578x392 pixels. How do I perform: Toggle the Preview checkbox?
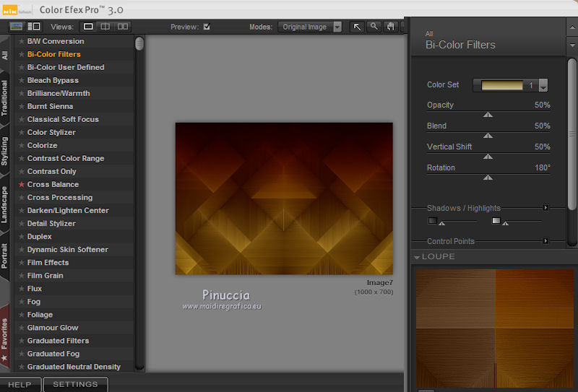tap(207, 27)
